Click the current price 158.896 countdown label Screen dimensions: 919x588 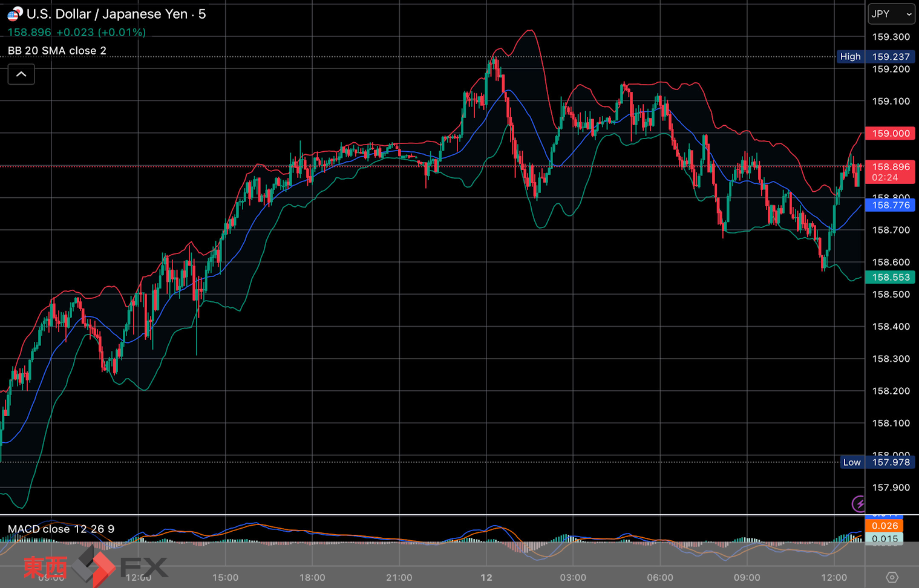click(890, 172)
